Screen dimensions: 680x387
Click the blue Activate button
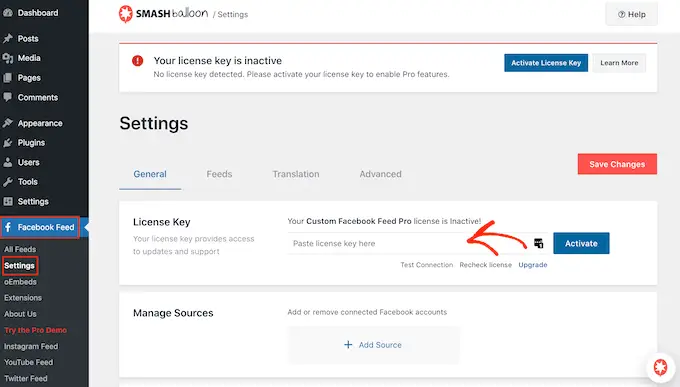coord(581,243)
